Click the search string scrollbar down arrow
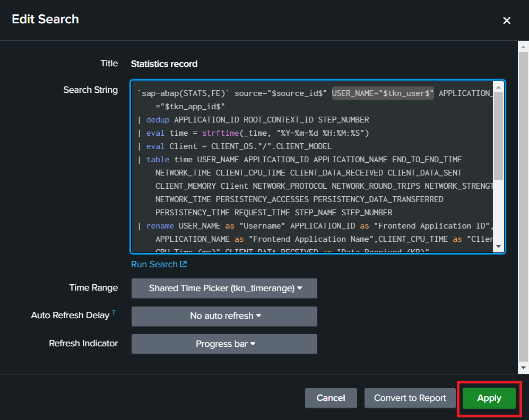The image size is (529, 420). 498,246
